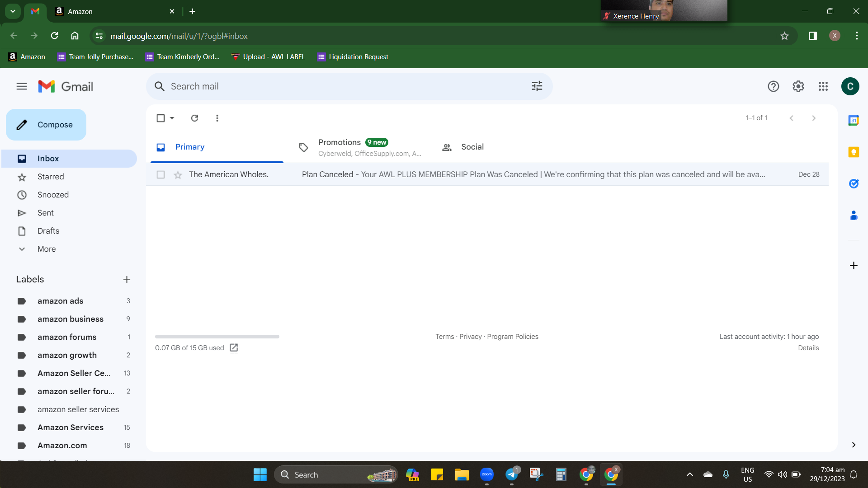This screenshot has width=868, height=488.
Task: Open Google account avatar C
Action: point(850,86)
